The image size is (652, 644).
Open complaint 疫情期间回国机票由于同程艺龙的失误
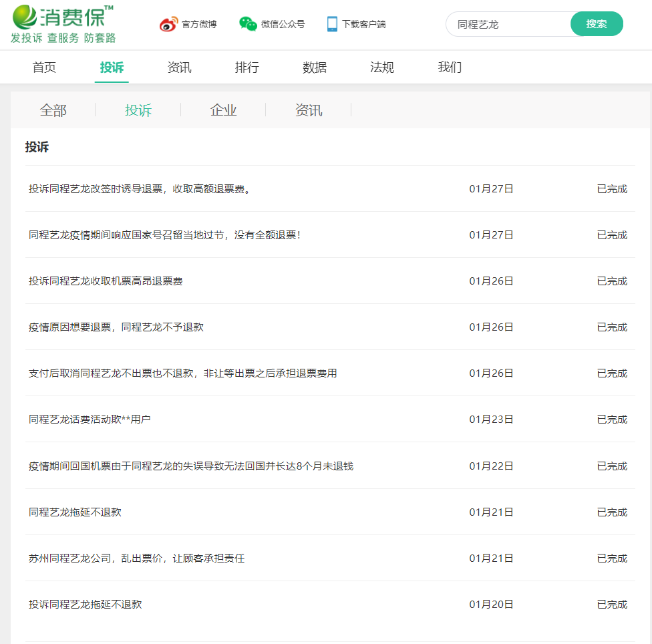coord(191,466)
